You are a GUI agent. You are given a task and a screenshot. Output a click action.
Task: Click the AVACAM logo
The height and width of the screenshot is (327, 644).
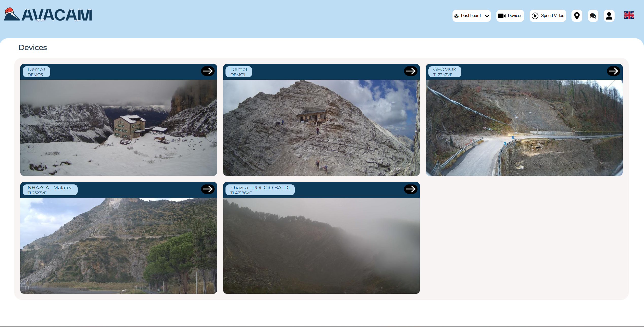(x=48, y=15)
